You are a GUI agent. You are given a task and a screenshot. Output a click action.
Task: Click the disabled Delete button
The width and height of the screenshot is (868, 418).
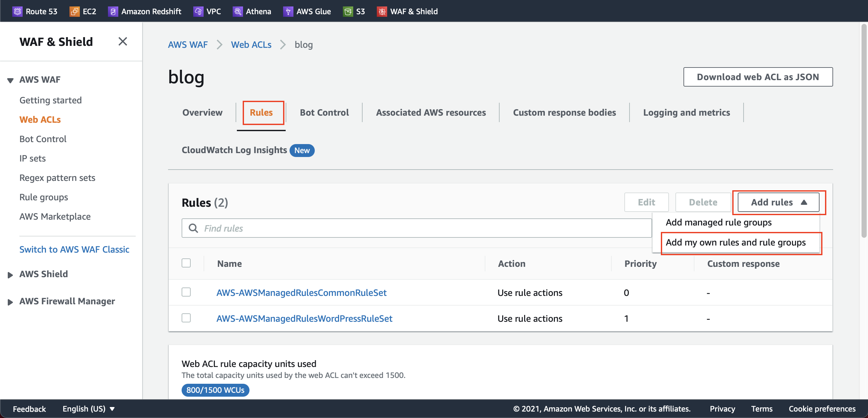pos(703,202)
